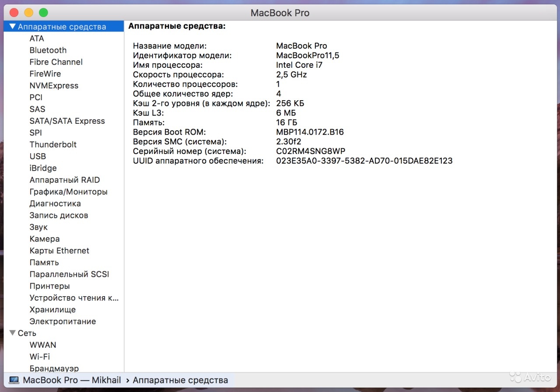Open the truncated Устройство чтения к... item
The width and height of the screenshot is (560, 392).
pyautogui.click(x=74, y=298)
